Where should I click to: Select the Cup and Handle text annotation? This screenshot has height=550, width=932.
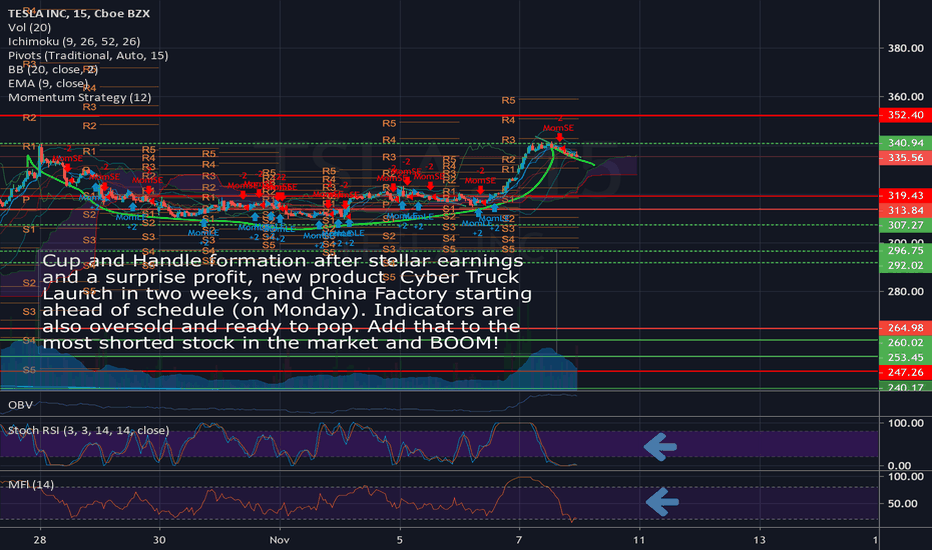(x=287, y=301)
